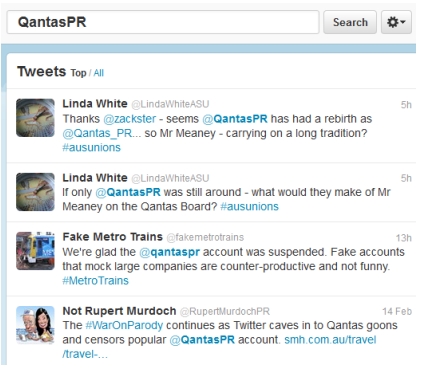Open the #MetroTrains hashtag

click(x=95, y=281)
